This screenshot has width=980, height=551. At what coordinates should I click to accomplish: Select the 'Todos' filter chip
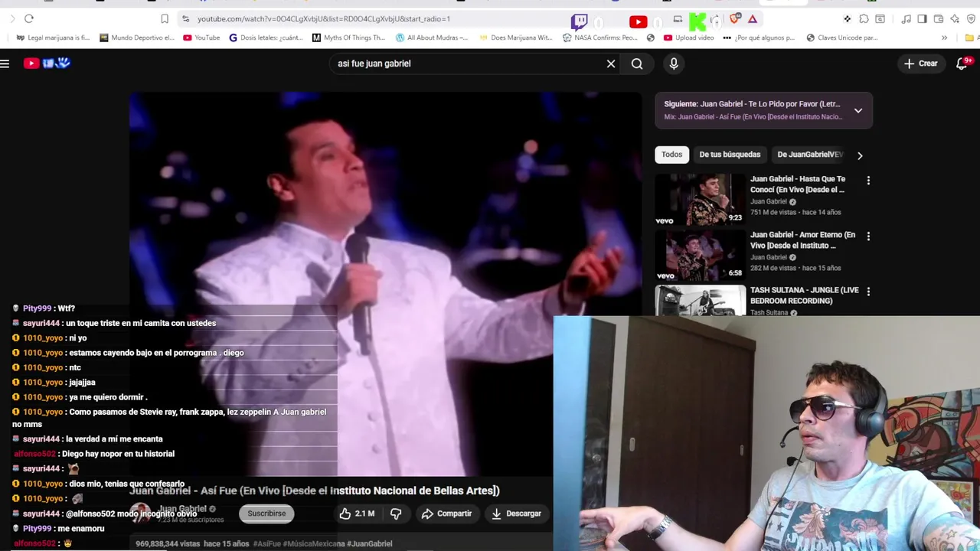(671, 155)
